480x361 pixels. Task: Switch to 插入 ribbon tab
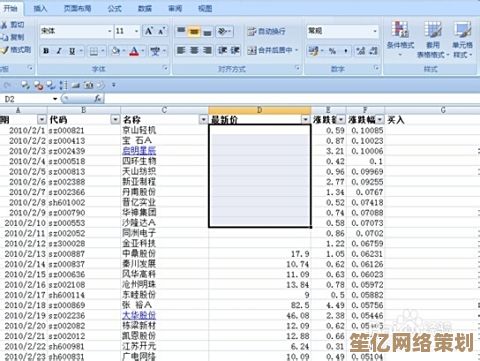(x=40, y=9)
